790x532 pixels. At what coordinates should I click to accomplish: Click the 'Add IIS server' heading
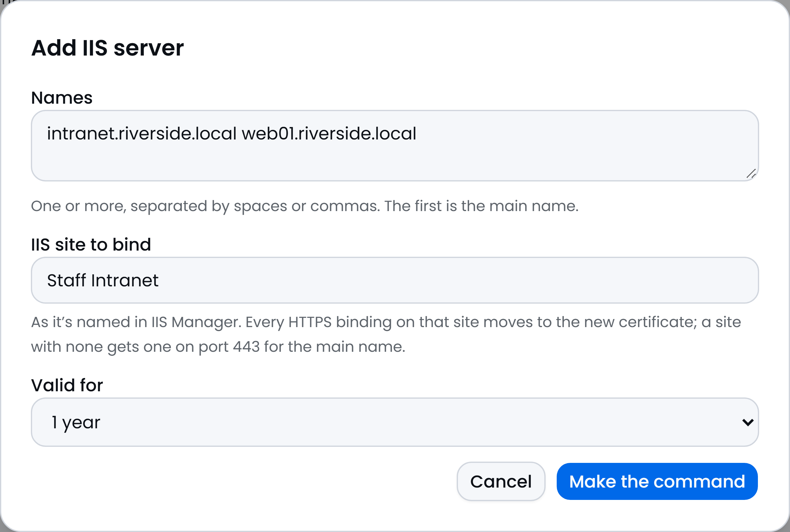point(107,48)
